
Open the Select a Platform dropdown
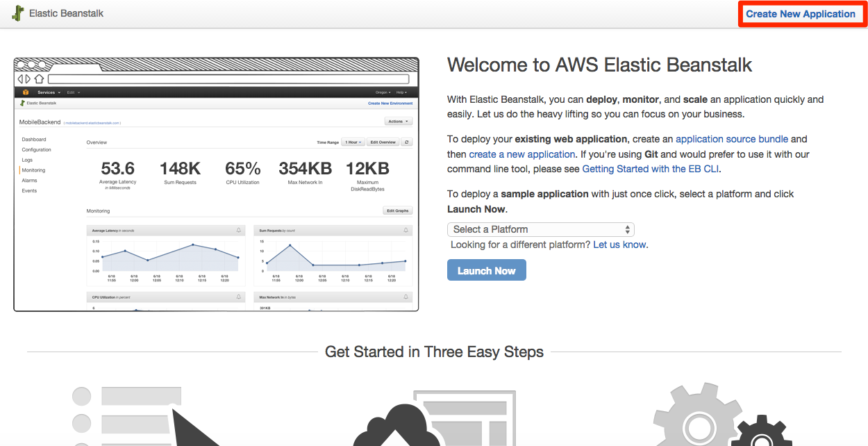(541, 229)
